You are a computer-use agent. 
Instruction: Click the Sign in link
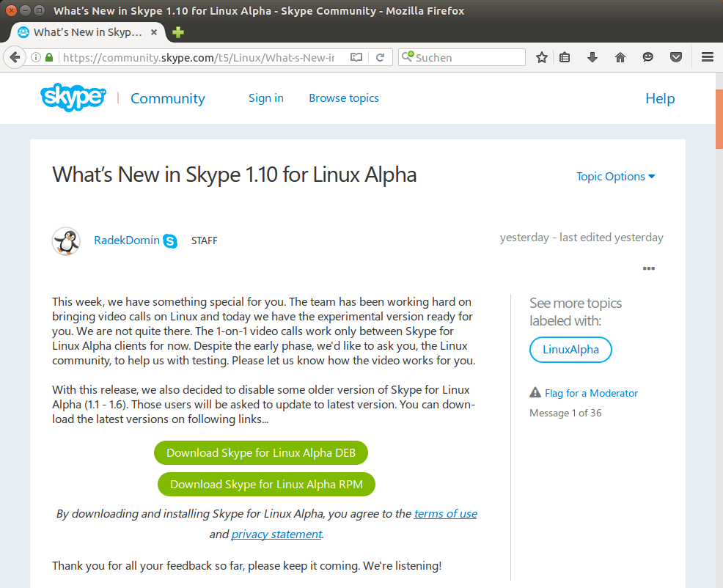click(266, 98)
